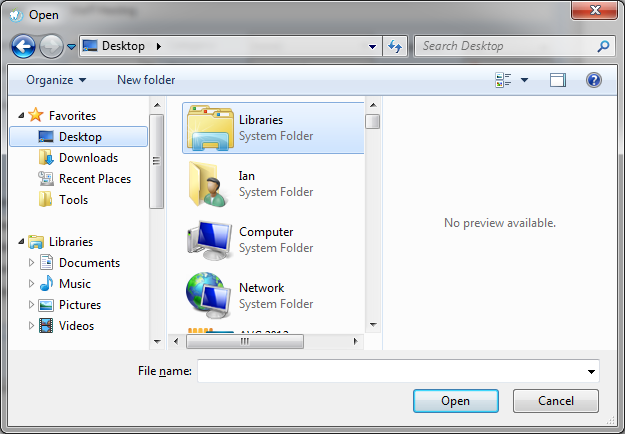Click the Tools folder icon
Viewport: 625px width, 434px height.
point(45,199)
